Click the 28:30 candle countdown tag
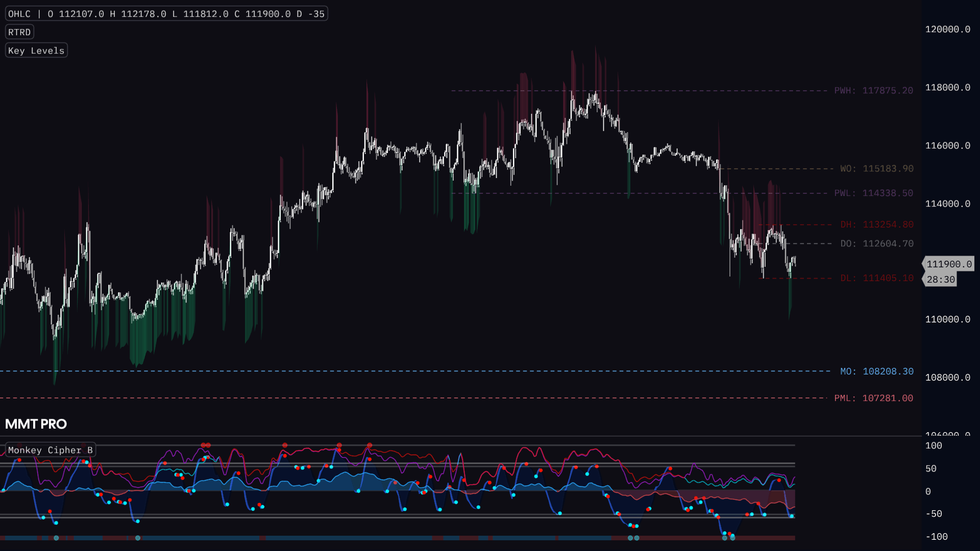 (940, 280)
